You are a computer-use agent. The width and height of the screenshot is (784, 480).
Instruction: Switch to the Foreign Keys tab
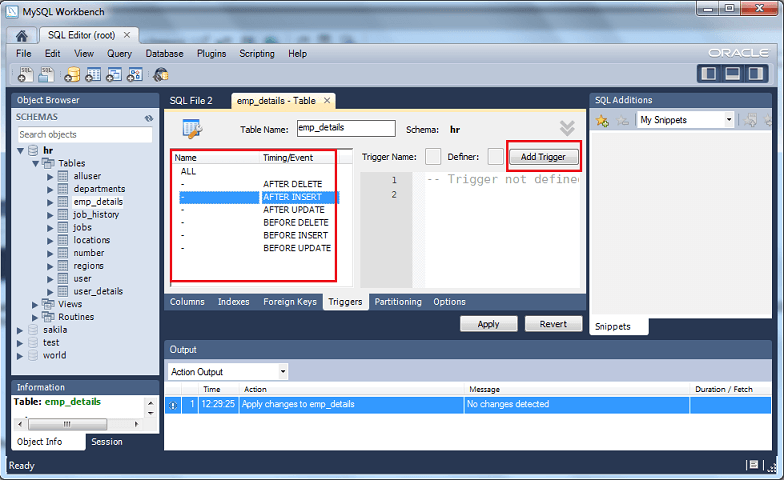point(290,302)
